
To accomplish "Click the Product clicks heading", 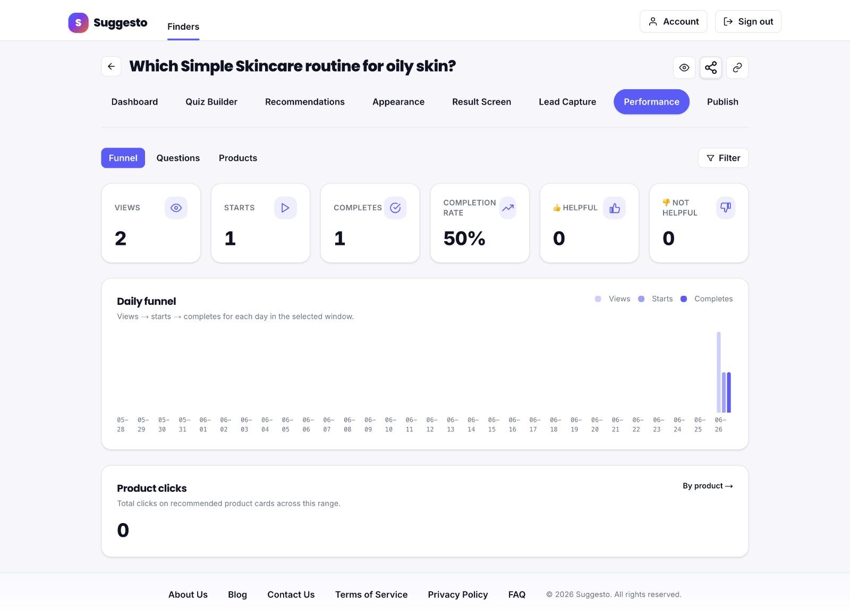I will pos(152,488).
